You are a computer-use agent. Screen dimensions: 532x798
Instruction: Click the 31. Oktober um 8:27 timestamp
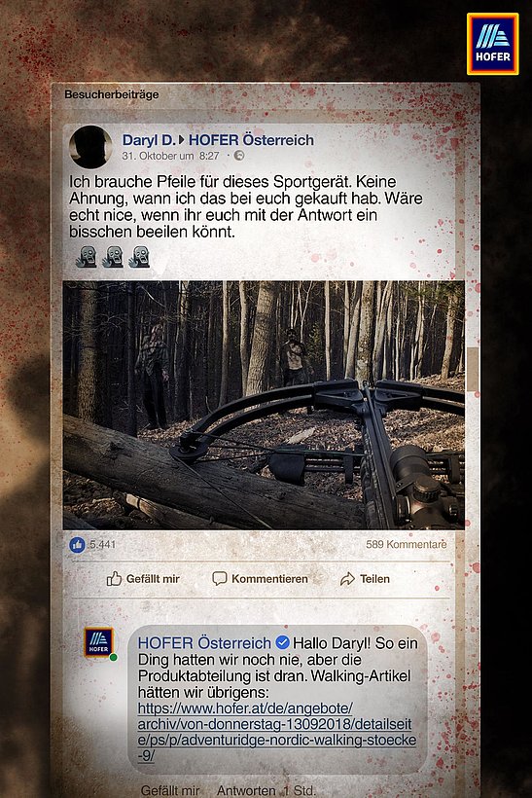170,156
